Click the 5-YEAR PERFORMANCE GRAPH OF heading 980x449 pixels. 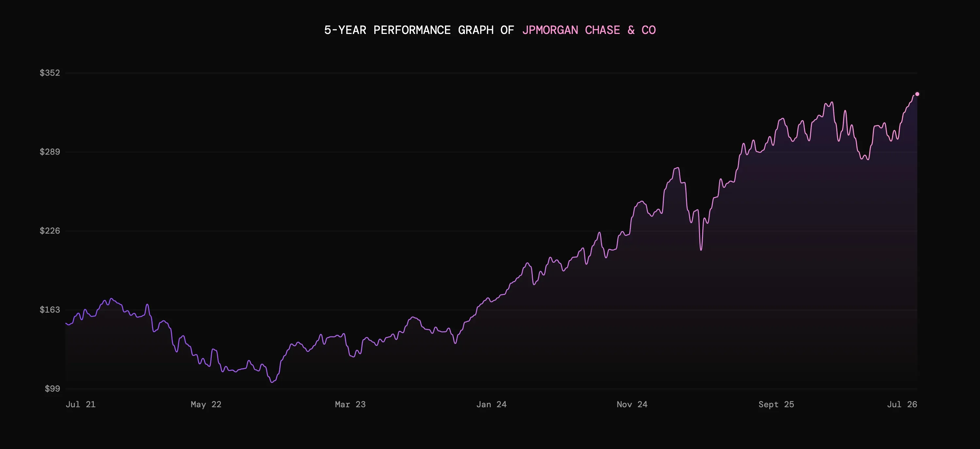click(x=419, y=30)
